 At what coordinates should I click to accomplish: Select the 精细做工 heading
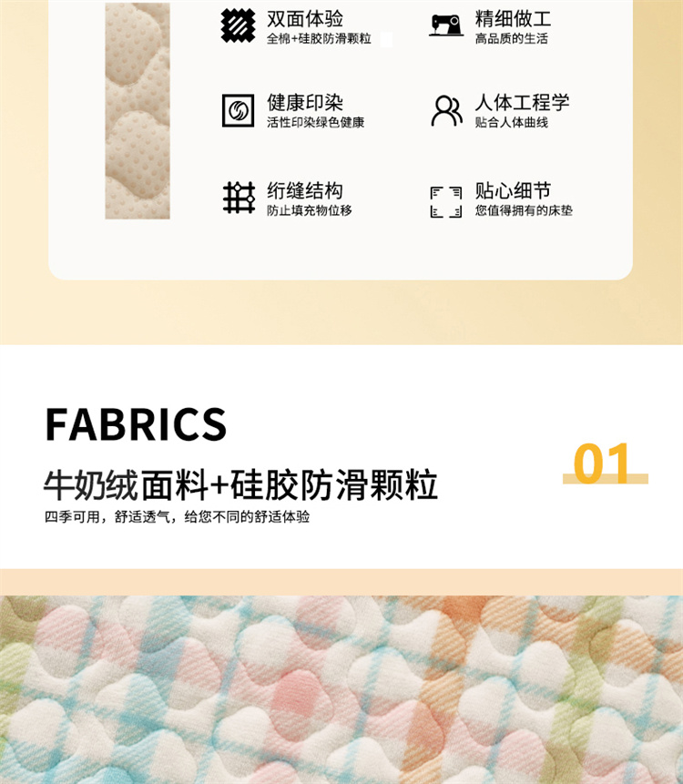513,19
